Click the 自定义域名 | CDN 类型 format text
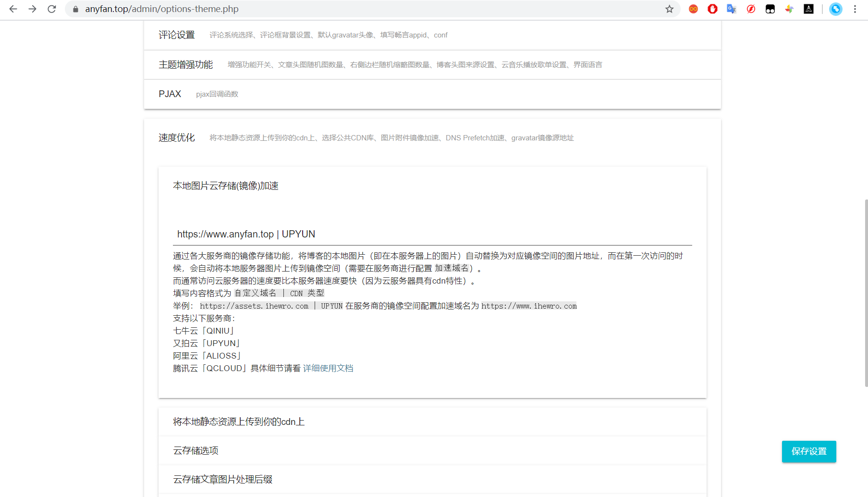The height and width of the screenshot is (497, 868). pyautogui.click(x=279, y=293)
